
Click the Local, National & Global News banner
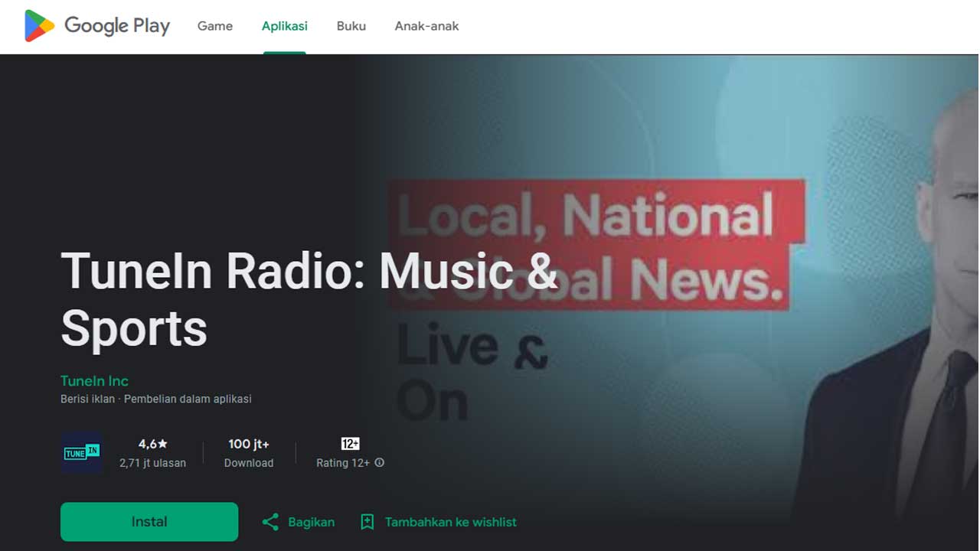(x=596, y=244)
